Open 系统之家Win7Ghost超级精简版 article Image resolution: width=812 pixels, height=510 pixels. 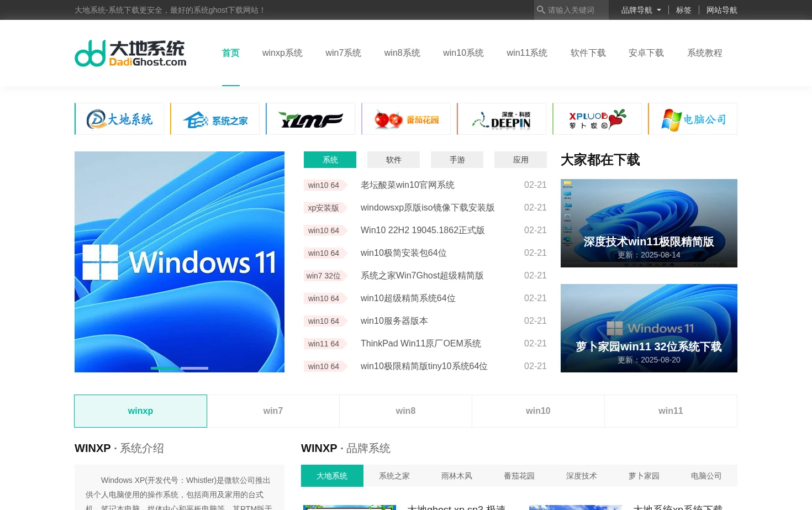click(x=422, y=276)
